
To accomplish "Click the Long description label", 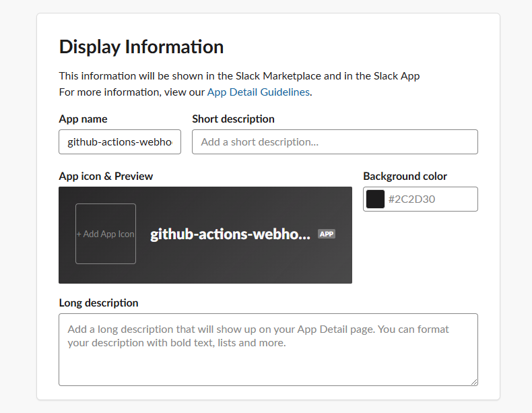I will [99, 303].
